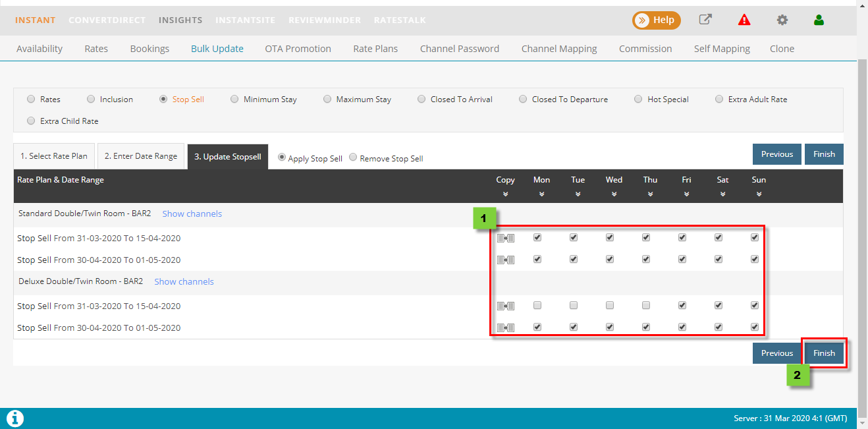This screenshot has width=868, height=429.
Task: Click the bottom Finish button
Action: [x=823, y=353]
